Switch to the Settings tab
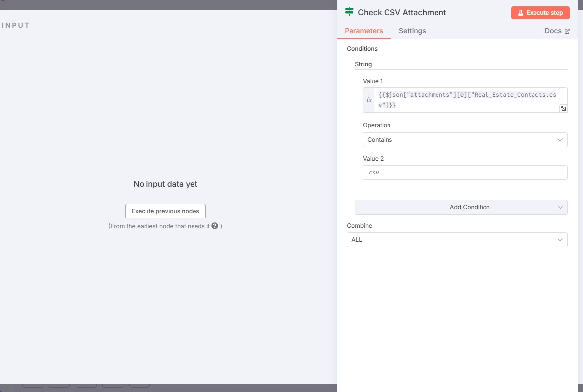 click(412, 31)
